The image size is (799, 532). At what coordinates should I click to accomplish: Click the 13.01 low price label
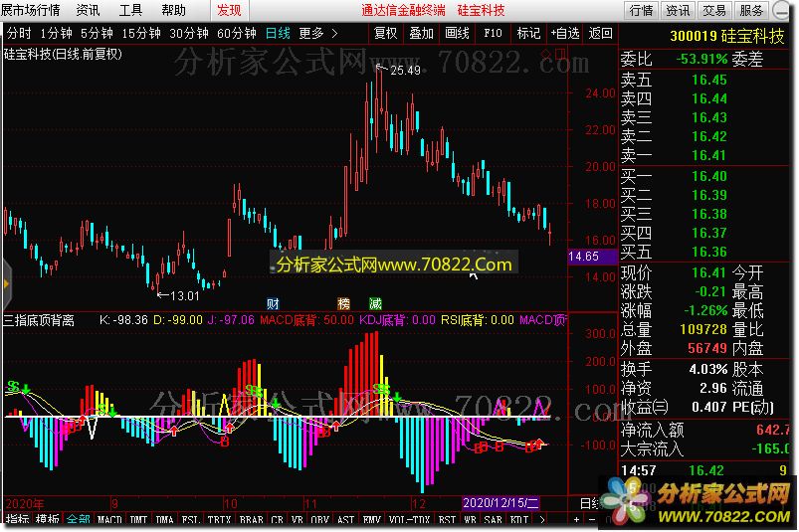pos(184,295)
